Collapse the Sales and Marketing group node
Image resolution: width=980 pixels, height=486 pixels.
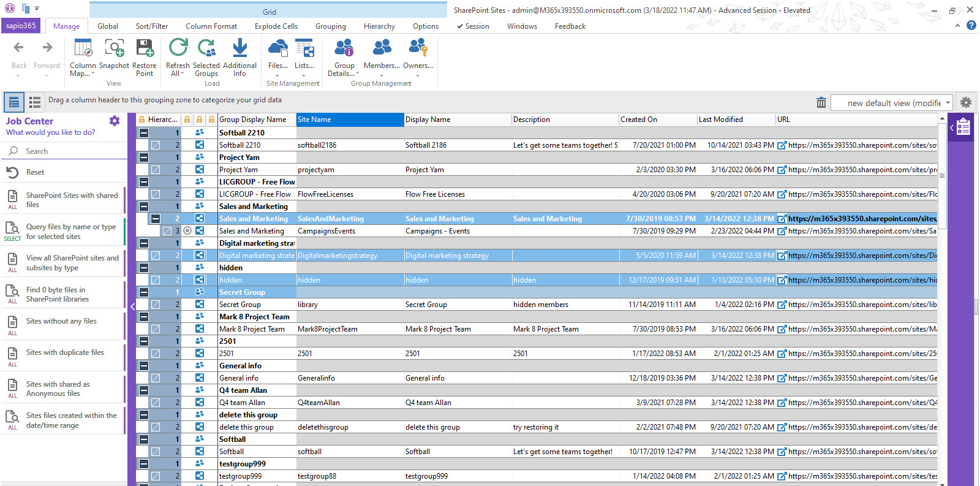tap(143, 207)
